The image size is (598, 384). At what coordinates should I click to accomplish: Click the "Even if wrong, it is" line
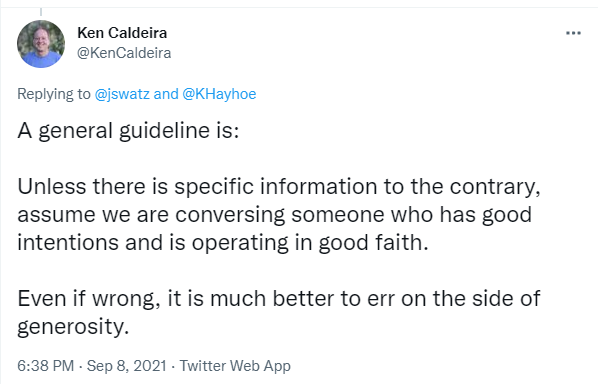tap(279, 298)
